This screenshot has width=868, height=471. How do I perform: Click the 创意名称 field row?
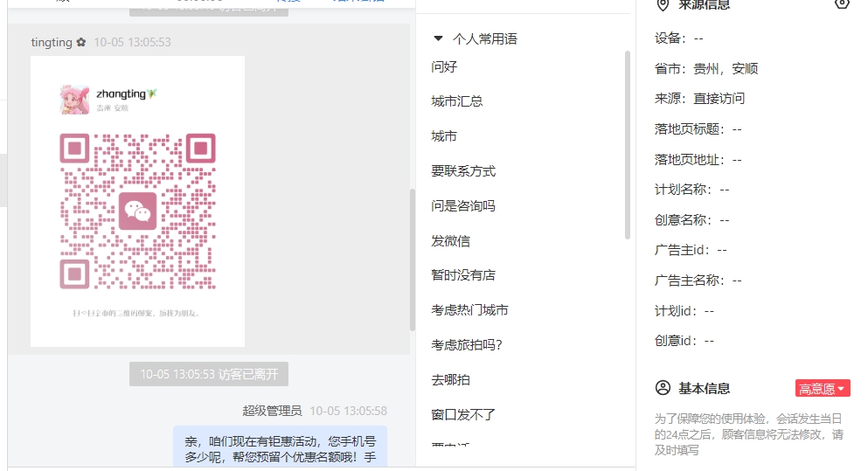(692, 219)
